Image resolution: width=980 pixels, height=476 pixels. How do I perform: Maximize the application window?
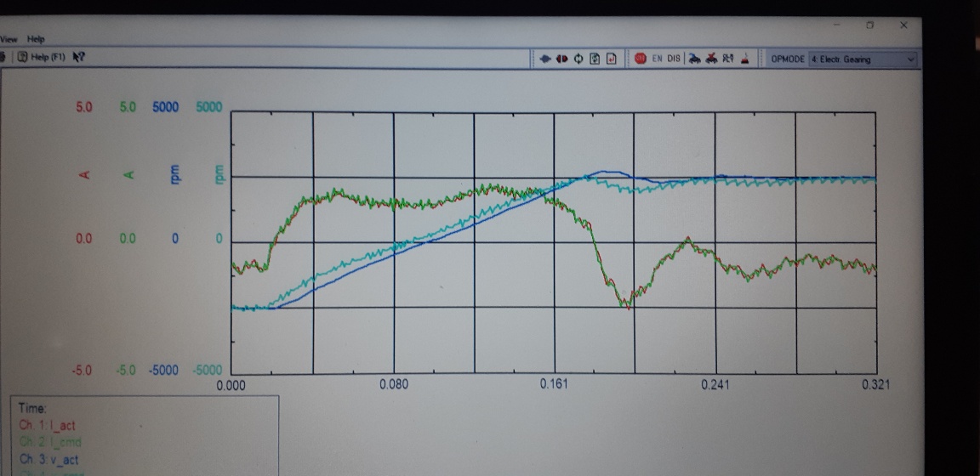[x=869, y=25]
